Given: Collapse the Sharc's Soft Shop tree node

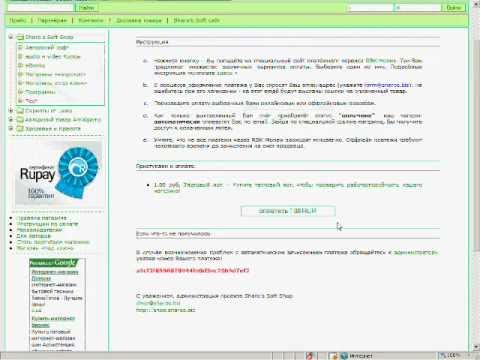Looking at the screenshot, I should tap(11, 37).
